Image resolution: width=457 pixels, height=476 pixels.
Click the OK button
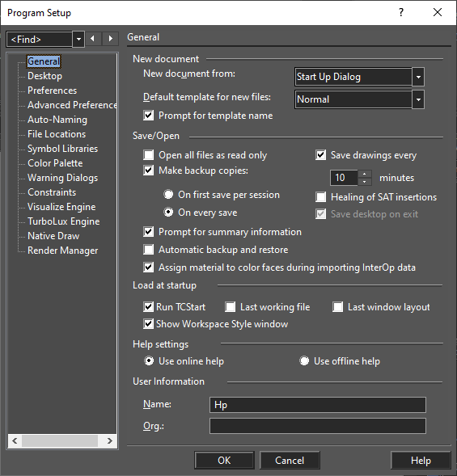(224, 460)
